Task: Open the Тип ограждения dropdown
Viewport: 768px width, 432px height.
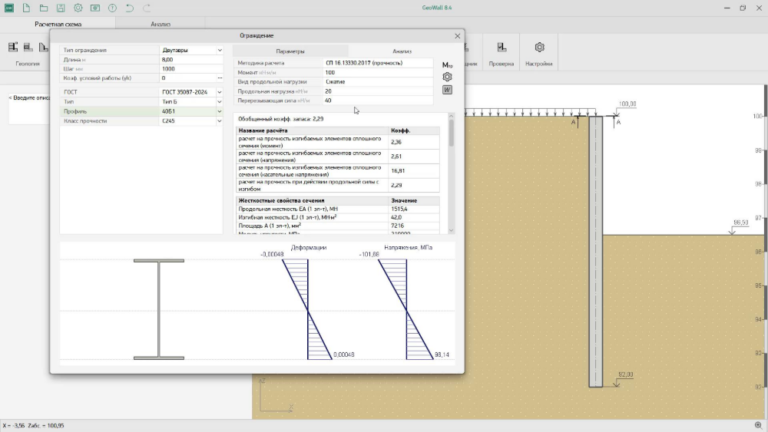Action: click(x=219, y=50)
